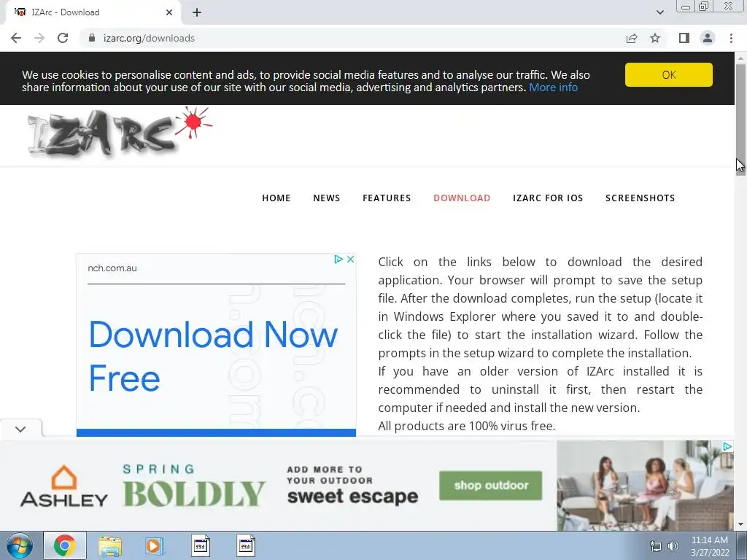Click the page vertical scrollbar thumb
The height and width of the screenshot is (560, 747).
740,119
